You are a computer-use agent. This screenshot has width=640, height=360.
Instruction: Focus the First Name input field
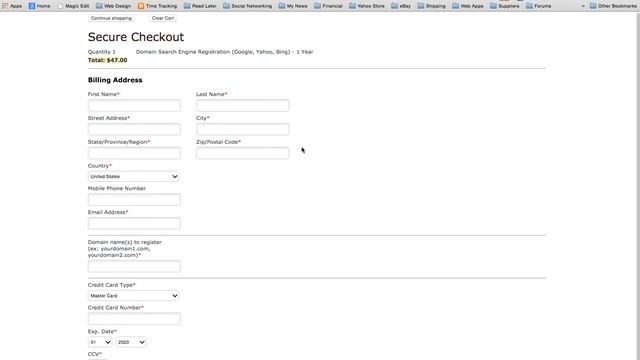tap(134, 105)
